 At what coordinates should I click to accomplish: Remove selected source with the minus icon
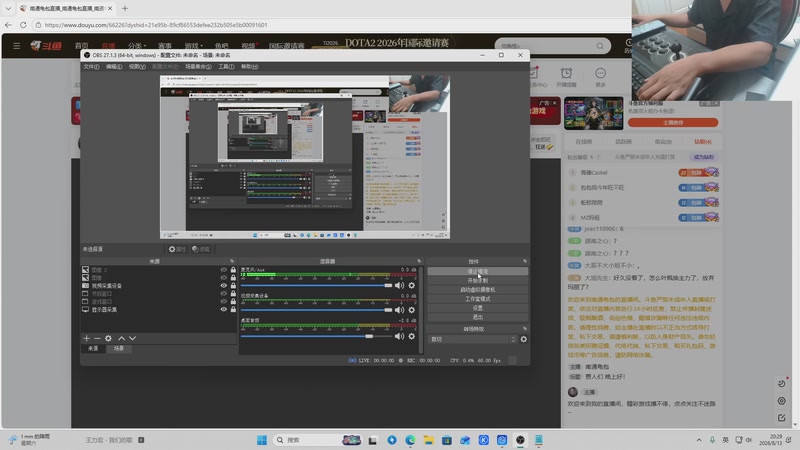point(97,338)
